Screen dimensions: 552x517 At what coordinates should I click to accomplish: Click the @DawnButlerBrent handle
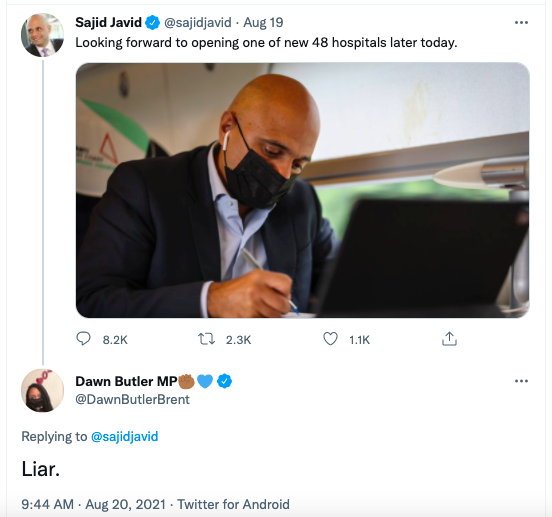pos(132,399)
